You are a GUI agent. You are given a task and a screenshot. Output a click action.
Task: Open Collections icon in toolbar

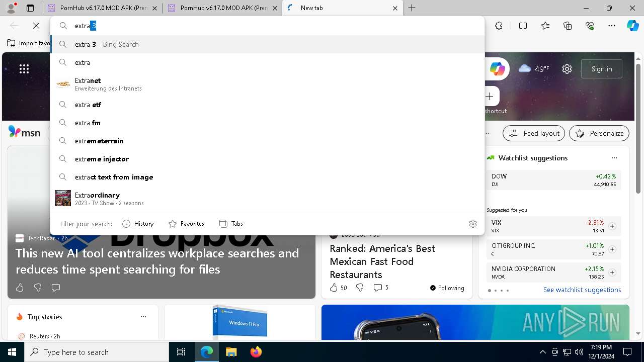tap(568, 26)
